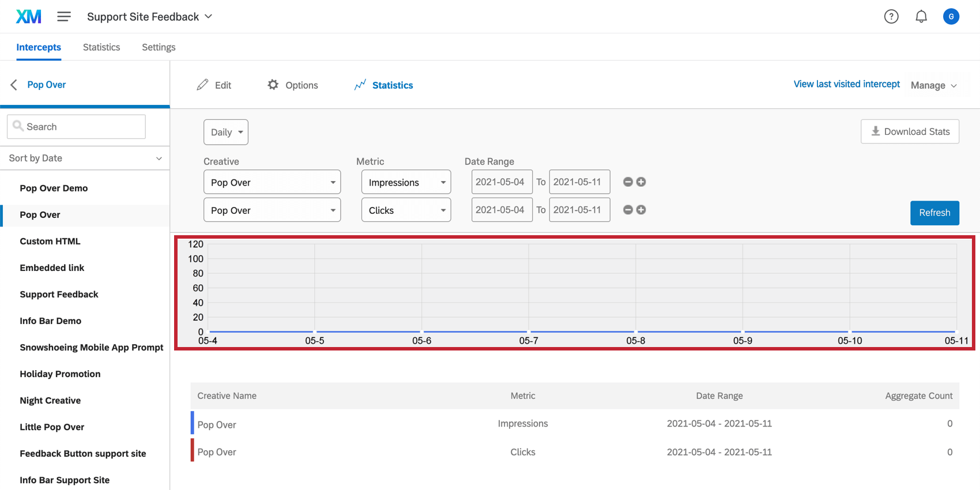Screen dimensions: 980x490
Task: Click the XM logo
Action: (x=29, y=17)
